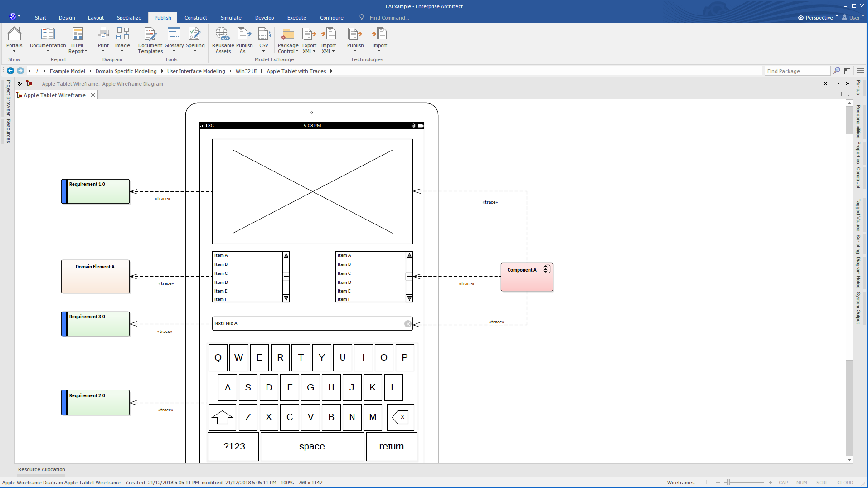Open the Simulate ribbon tab
Image resolution: width=868 pixels, height=488 pixels.
(231, 18)
